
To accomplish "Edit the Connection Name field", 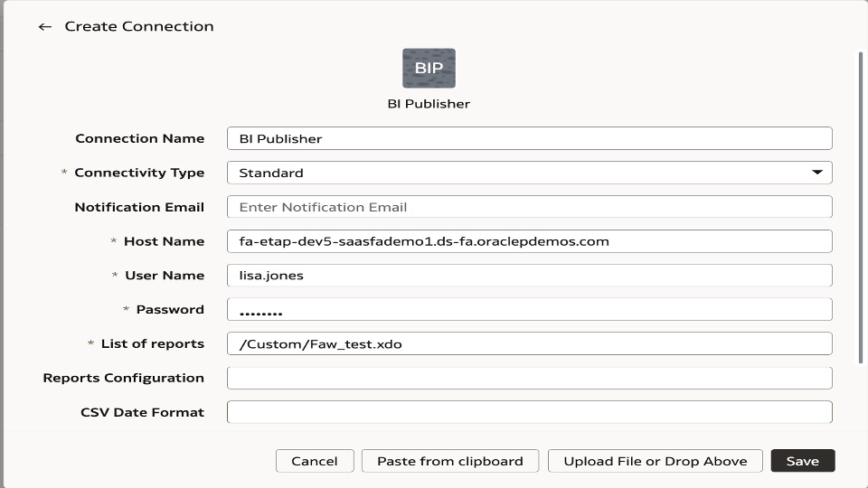I will click(529, 138).
